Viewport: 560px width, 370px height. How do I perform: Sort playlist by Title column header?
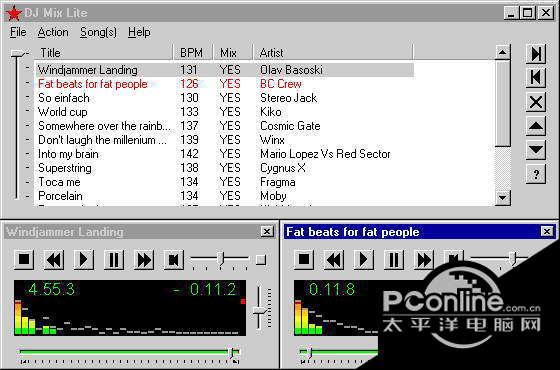tap(104, 52)
